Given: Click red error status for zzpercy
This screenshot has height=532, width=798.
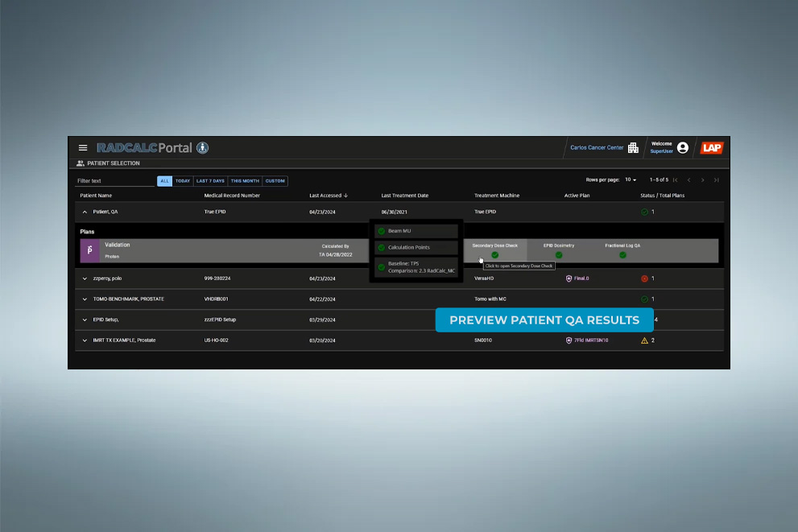Looking at the screenshot, I should (644, 278).
